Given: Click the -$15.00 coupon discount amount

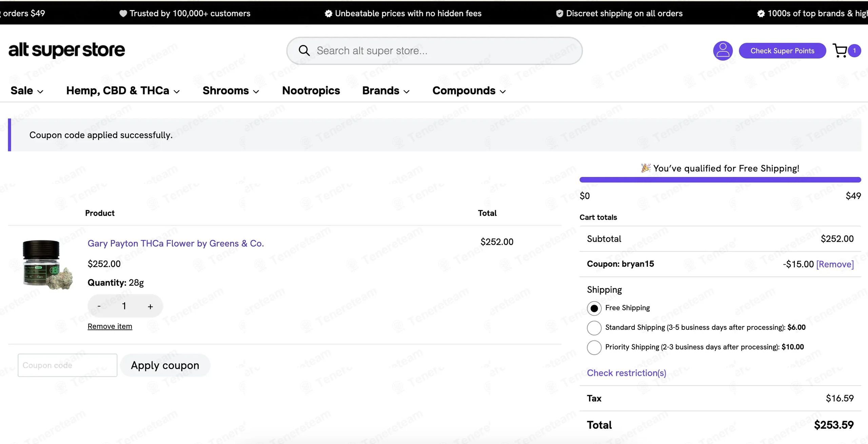Looking at the screenshot, I should [798, 264].
